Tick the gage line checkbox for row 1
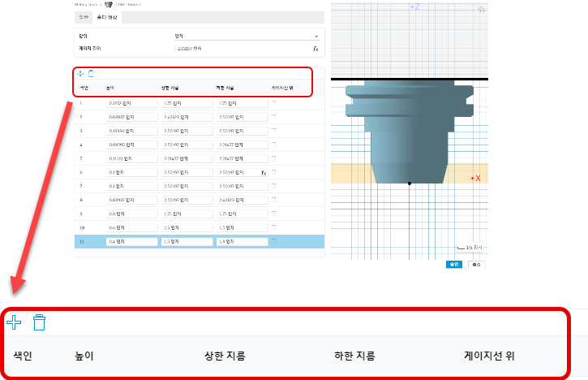588x380 pixels. click(x=274, y=103)
